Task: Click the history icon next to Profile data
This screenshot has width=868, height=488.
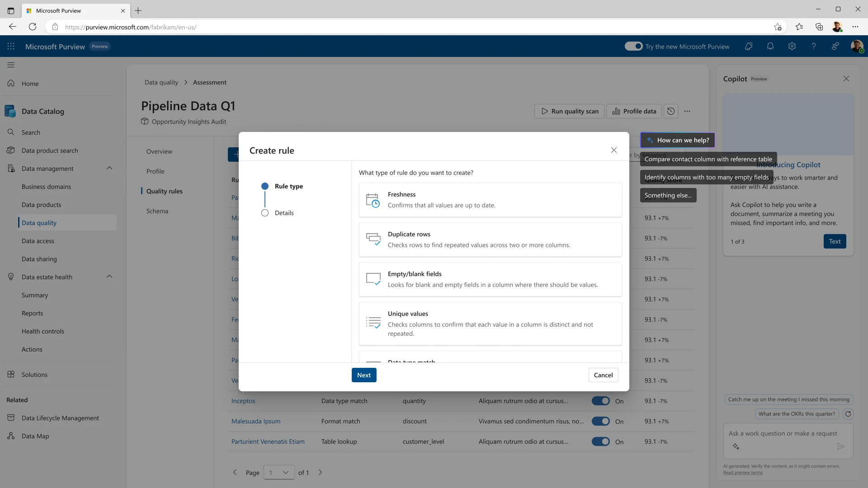Action: [x=671, y=111]
